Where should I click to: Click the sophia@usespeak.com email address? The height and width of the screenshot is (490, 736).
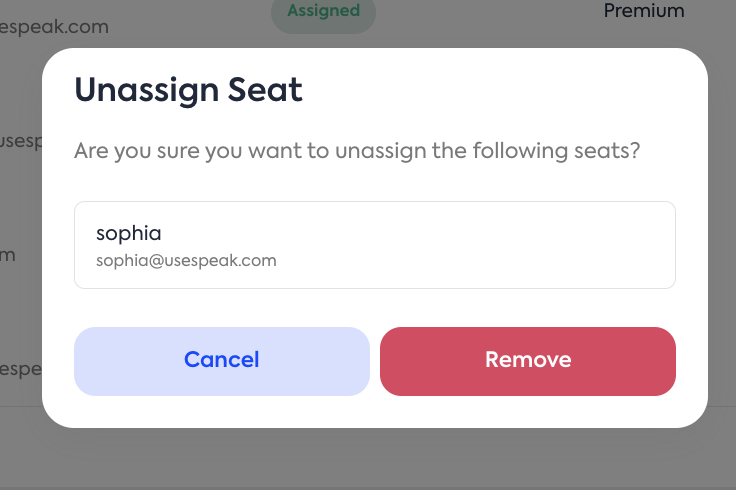(186, 261)
